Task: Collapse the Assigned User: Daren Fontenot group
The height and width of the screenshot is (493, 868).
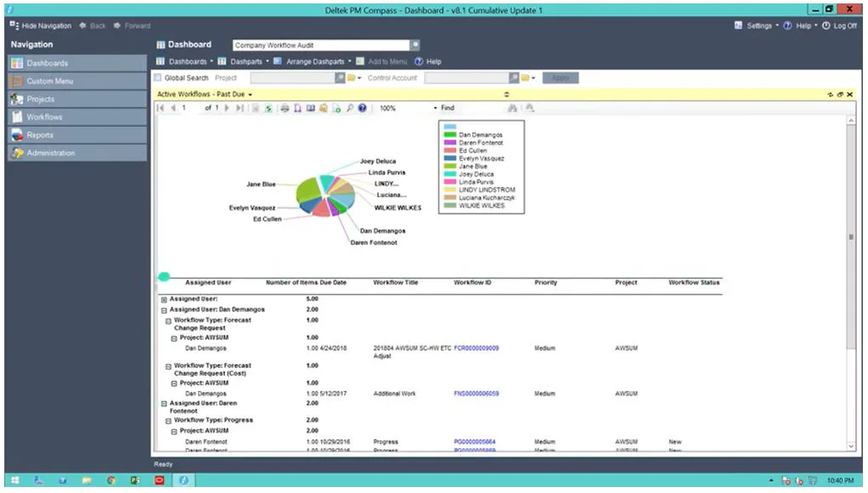Action: pos(164,405)
